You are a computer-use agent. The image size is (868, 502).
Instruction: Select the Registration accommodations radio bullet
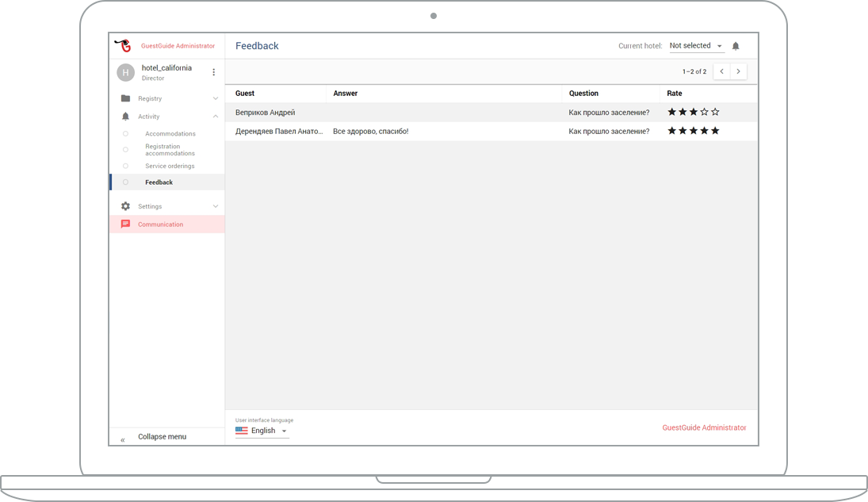pos(126,150)
